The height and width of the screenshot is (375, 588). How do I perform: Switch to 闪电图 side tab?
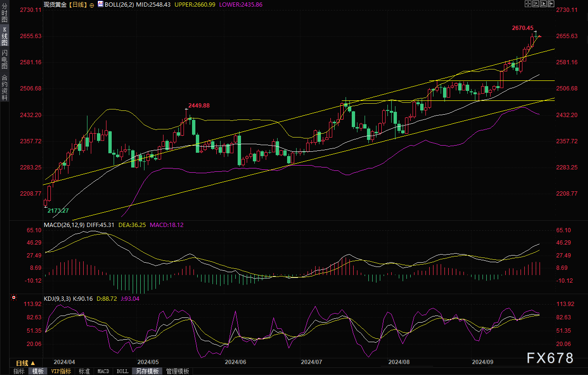click(5, 59)
